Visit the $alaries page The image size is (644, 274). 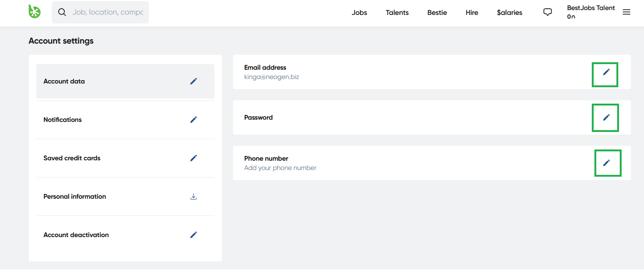pos(509,13)
